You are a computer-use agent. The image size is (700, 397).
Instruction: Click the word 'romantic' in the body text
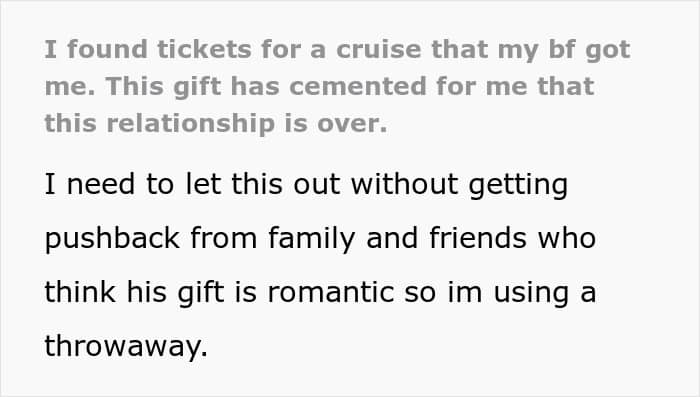[331, 292]
